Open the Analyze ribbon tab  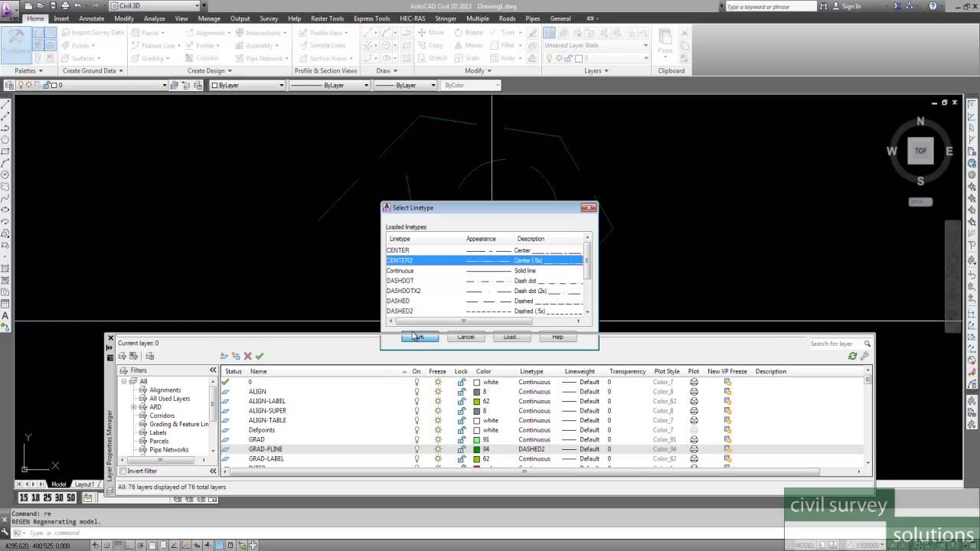pos(155,18)
